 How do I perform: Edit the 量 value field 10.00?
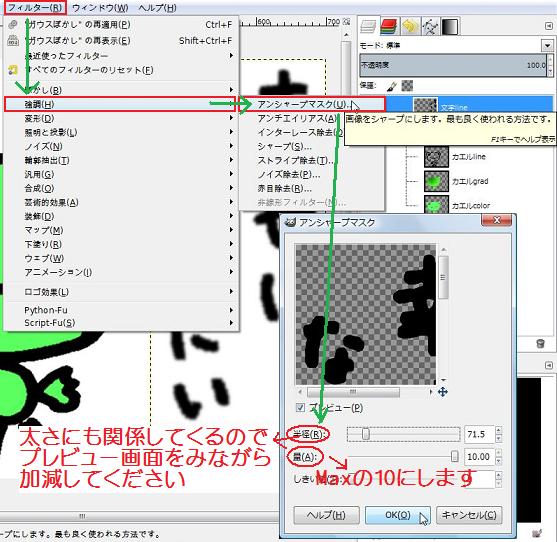point(479,457)
